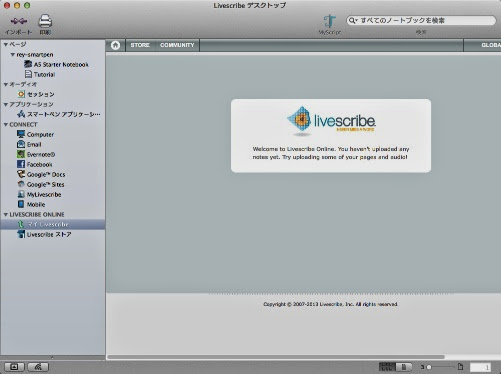Click the second bottom-left sidebar button
Image resolution: width=501 pixels, height=374 pixels.
click(38, 367)
